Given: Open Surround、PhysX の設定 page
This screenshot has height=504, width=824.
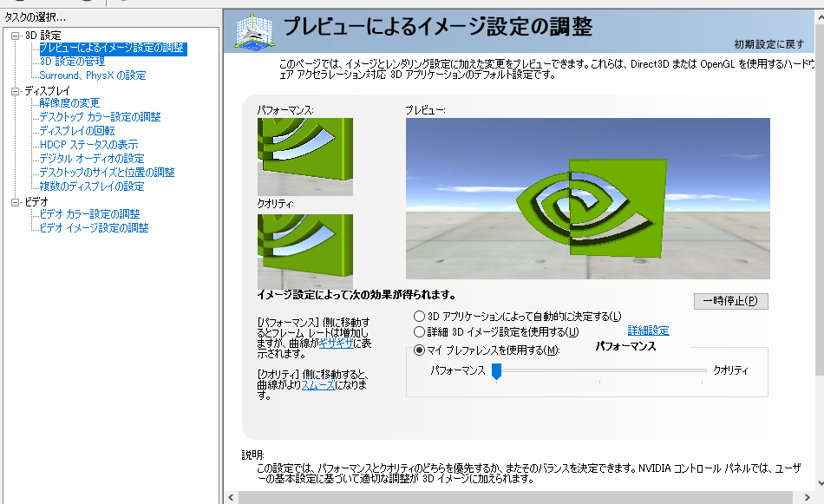Looking at the screenshot, I should click(x=93, y=75).
